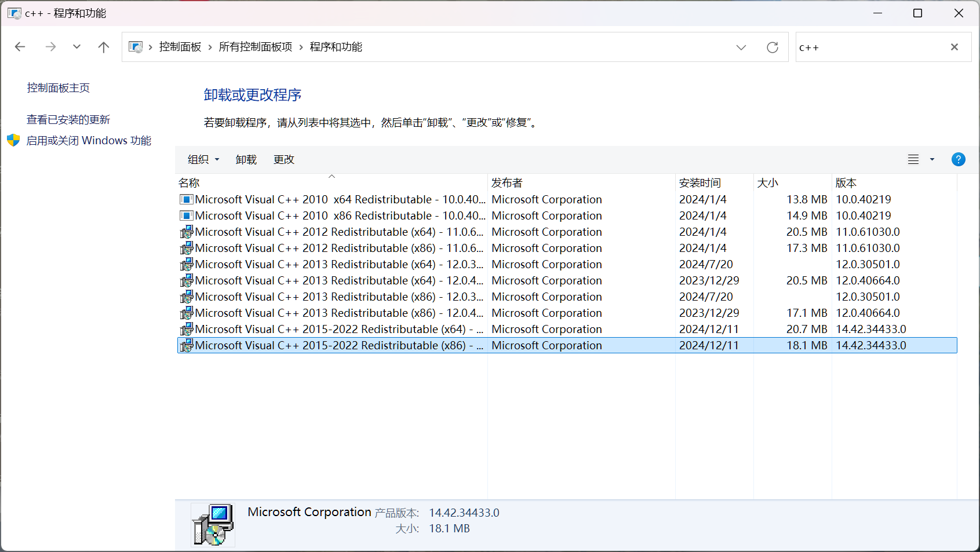This screenshot has height=552, width=980.
Task: Click the shield icon beside Windows 功能
Action: coord(13,140)
